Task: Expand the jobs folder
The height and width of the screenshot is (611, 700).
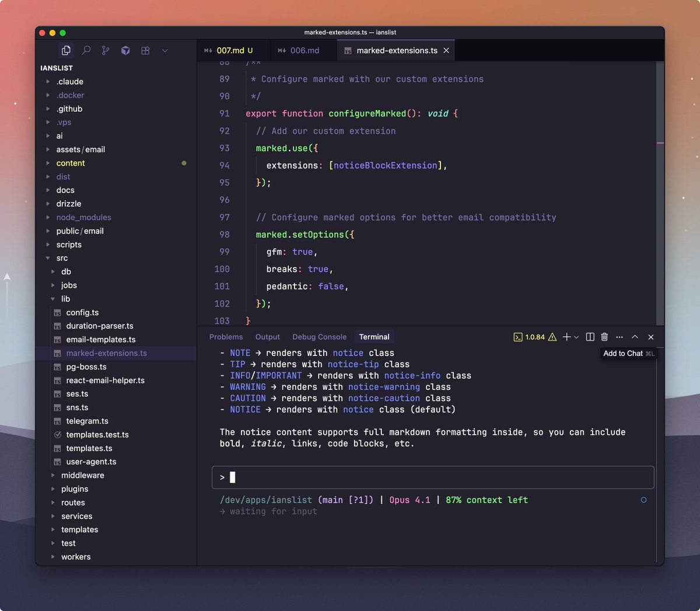Action: (x=116, y=285)
